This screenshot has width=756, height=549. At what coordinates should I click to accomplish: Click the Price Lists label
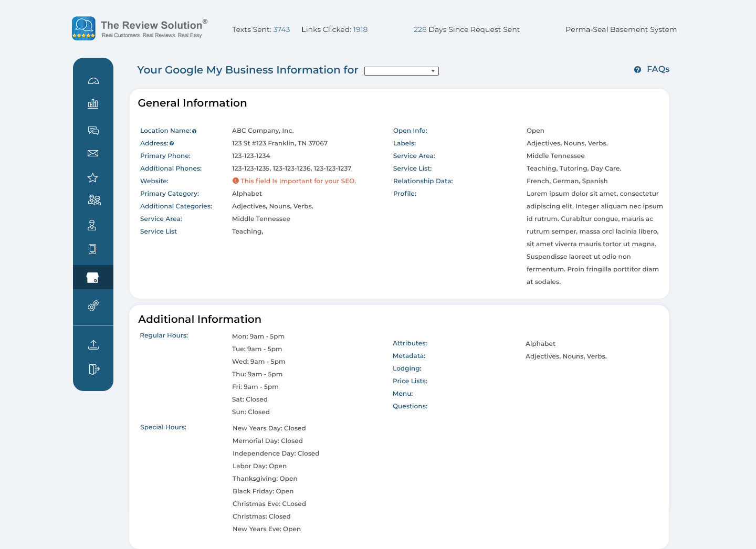410,381
